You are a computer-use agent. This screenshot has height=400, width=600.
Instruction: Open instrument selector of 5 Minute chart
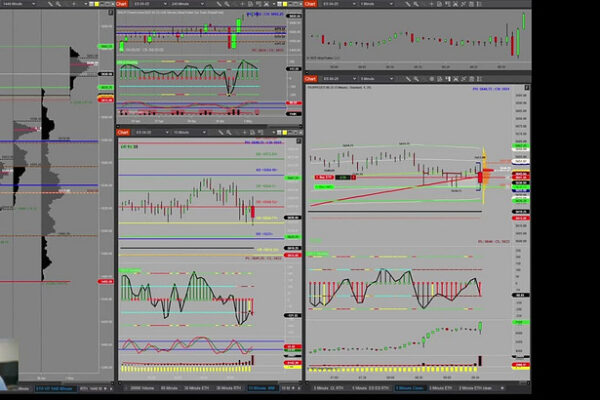(339, 78)
